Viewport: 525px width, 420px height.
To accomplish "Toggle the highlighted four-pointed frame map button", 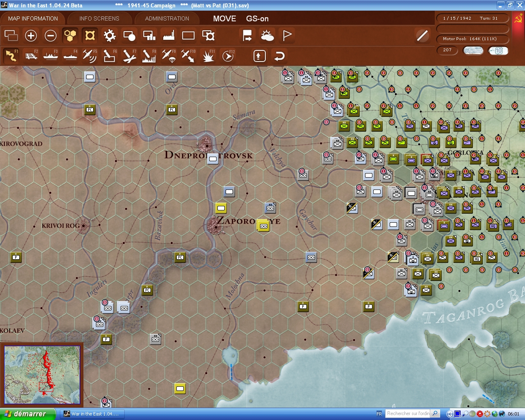I will click(90, 36).
